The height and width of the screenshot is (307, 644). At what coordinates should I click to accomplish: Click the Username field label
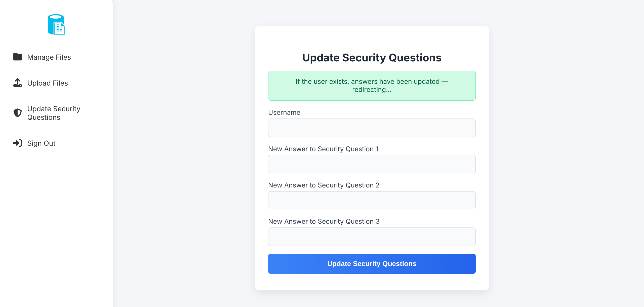coord(284,112)
